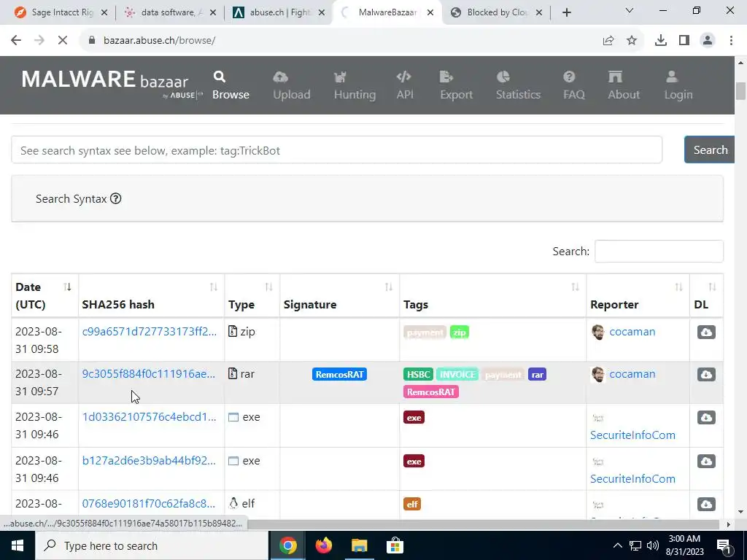The height and width of the screenshot is (560, 747).
Task: Open Chrome three-dot menu
Action: [731, 41]
